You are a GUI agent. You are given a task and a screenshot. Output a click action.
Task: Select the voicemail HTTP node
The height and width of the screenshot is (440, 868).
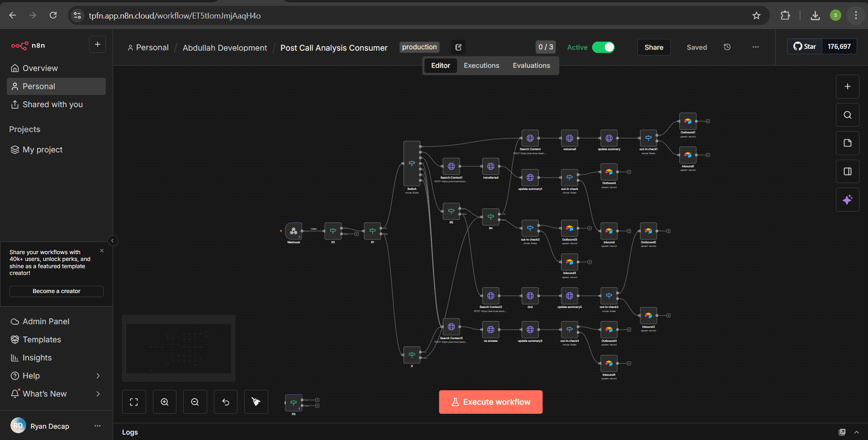[569, 138]
